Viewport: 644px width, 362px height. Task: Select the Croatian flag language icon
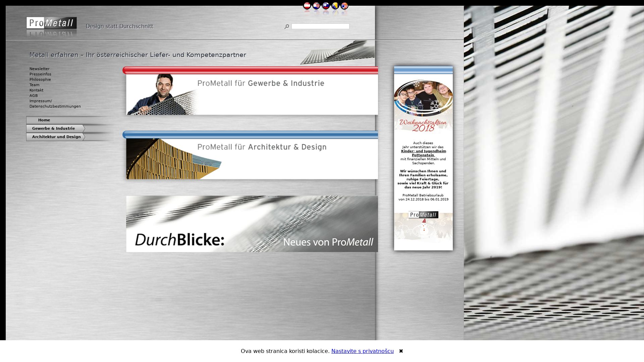coord(316,6)
